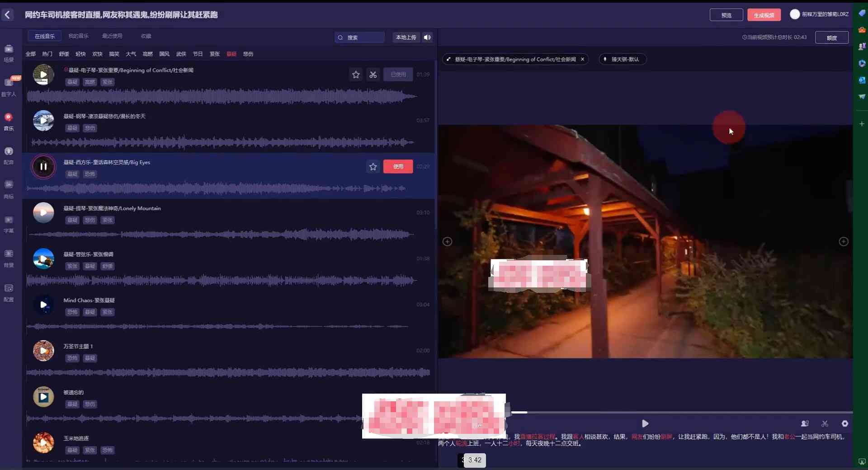Seek in the Big Eyes waveform

coord(216,188)
